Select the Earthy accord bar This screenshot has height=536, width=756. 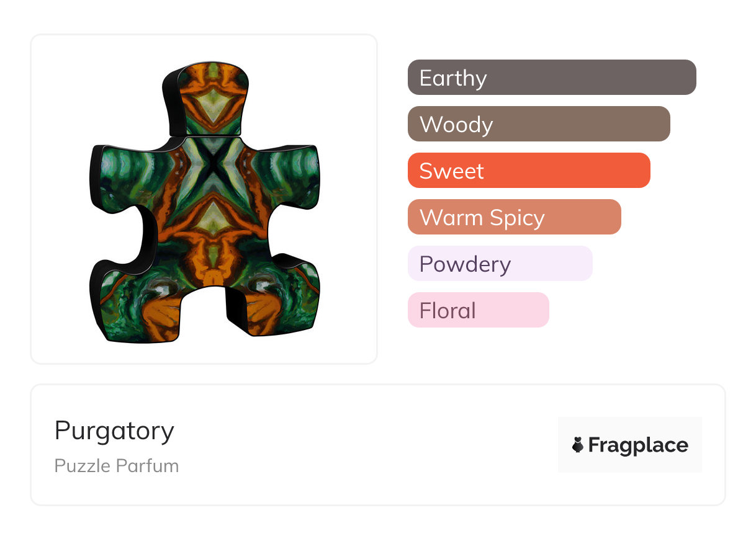click(x=552, y=78)
